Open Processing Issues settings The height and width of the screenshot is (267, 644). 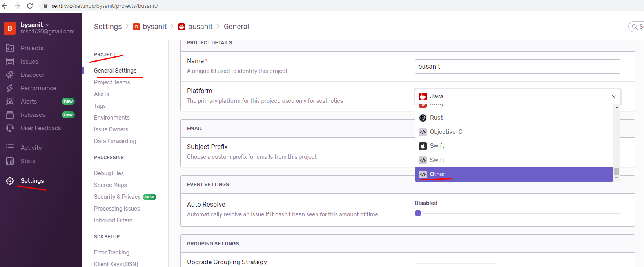pos(117,209)
